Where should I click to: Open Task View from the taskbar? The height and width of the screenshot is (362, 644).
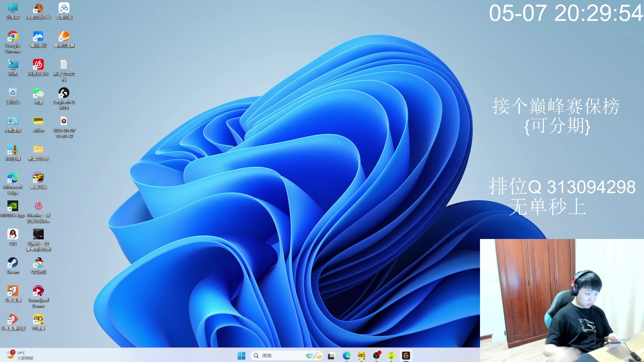coord(331,356)
